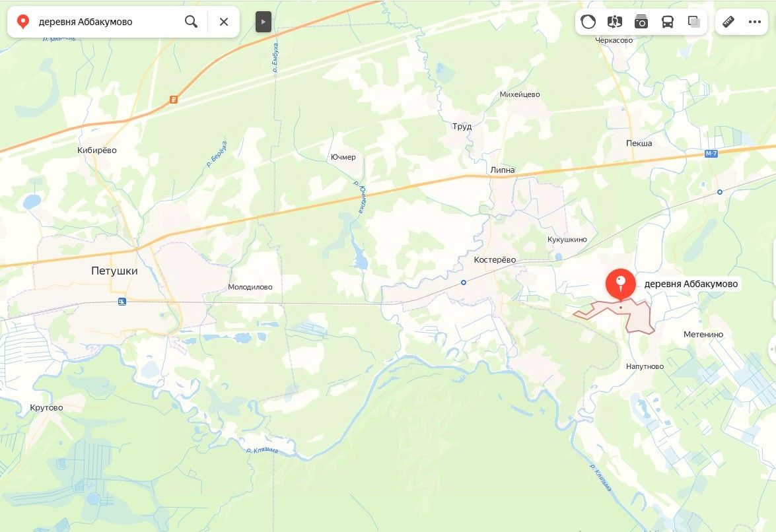
Task: Click the деревня Аббакумово map label
Action: pos(691,284)
